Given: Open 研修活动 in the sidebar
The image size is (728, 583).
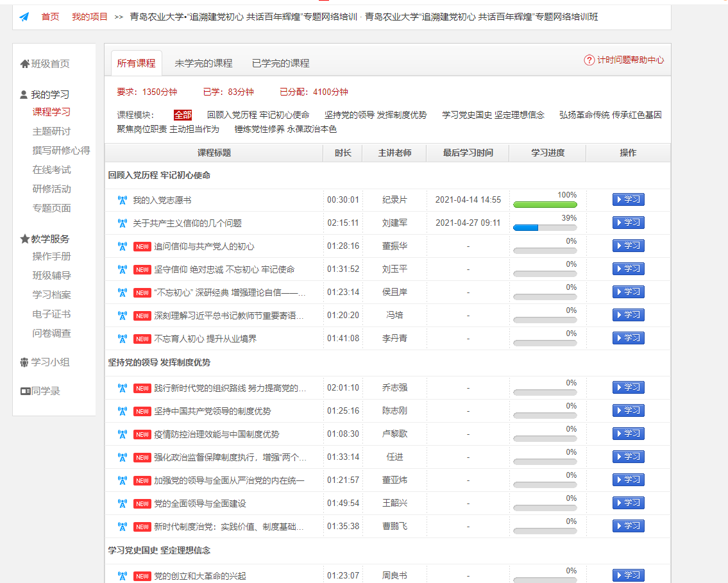Looking at the screenshot, I should pos(51,189).
